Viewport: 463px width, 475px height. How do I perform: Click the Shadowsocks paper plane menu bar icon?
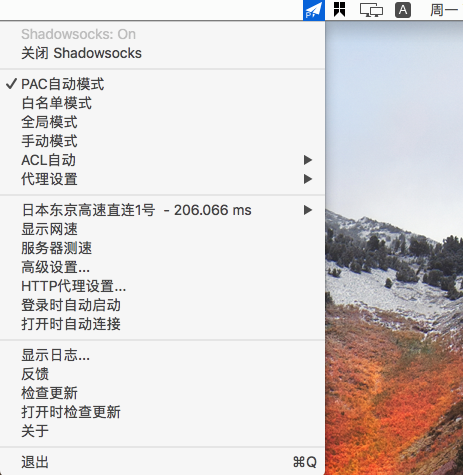point(314,10)
